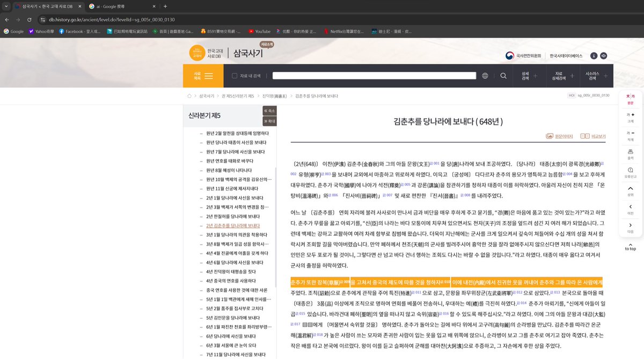
Task: Click 확대 expand sidebar button
Action: tap(269, 121)
